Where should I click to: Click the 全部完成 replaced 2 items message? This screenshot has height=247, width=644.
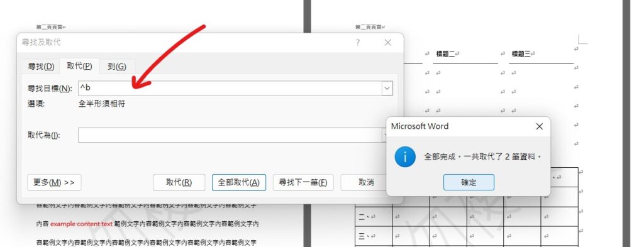pos(482,156)
